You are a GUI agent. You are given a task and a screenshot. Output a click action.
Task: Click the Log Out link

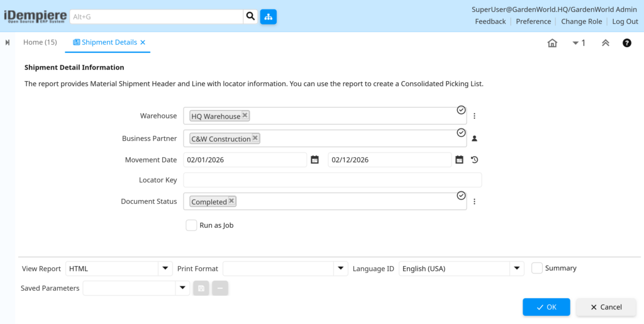click(x=625, y=21)
